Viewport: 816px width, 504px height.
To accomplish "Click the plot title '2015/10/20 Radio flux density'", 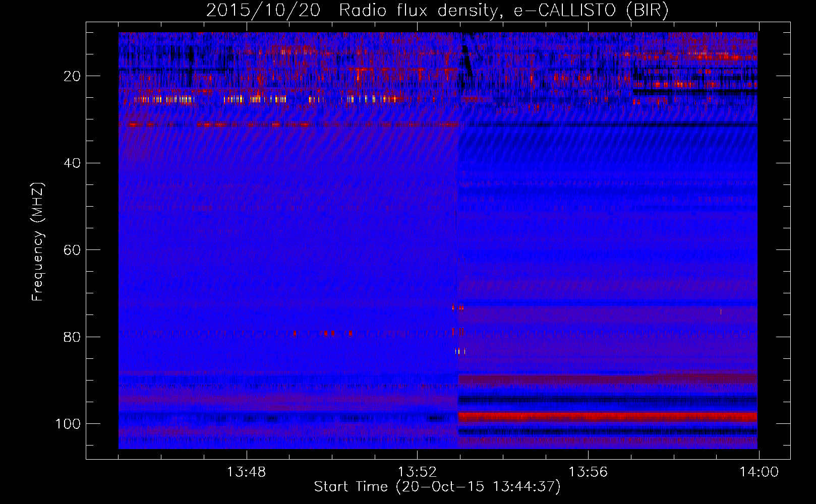I will 352,11.
